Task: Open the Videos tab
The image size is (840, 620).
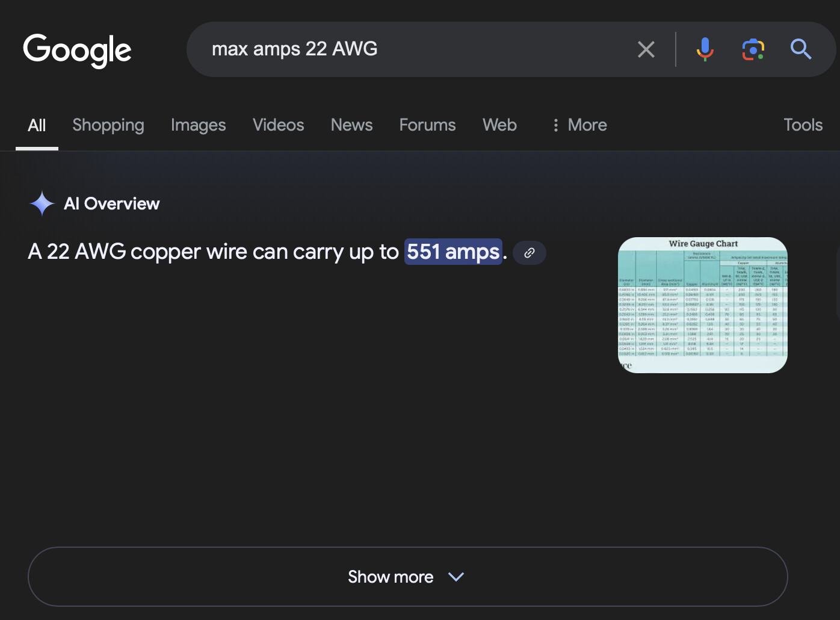Action: tap(278, 125)
